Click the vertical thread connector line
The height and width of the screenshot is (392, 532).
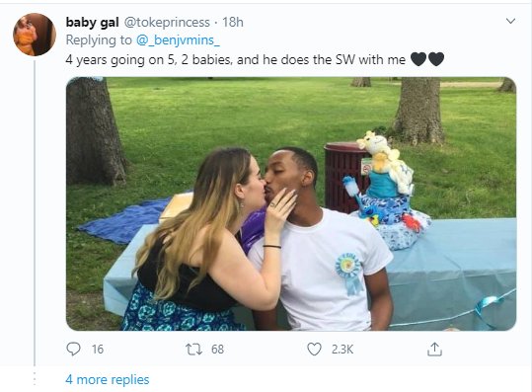(35, 214)
